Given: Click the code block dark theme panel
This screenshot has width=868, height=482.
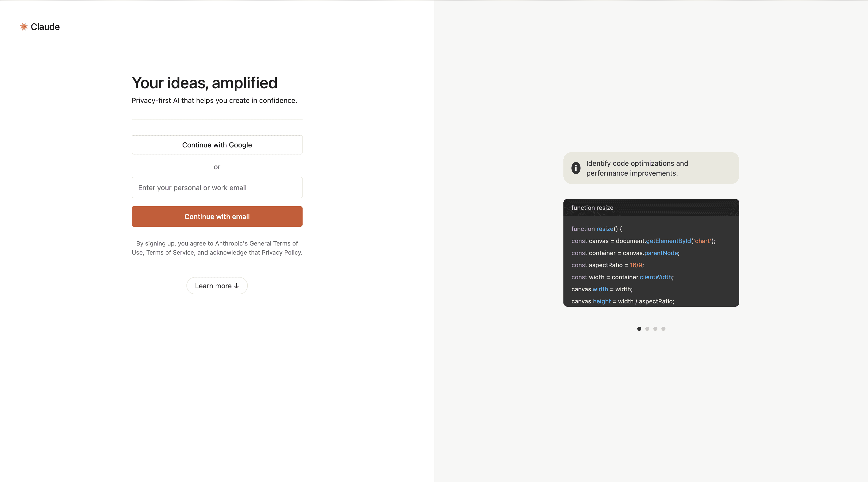Looking at the screenshot, I should [x=651, y=253].
